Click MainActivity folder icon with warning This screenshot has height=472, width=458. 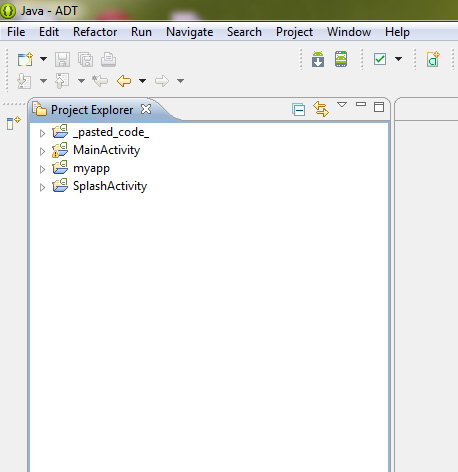point(60,150)
